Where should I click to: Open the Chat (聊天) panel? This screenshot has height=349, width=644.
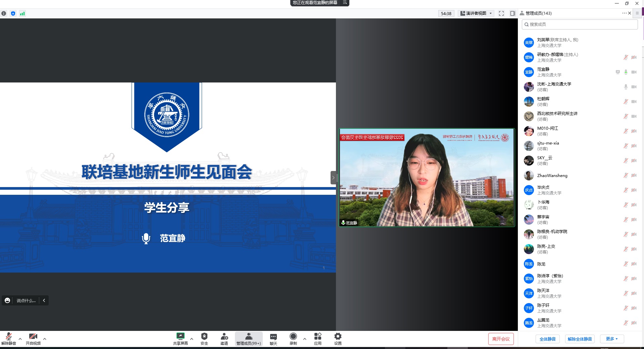coord(274,338)
